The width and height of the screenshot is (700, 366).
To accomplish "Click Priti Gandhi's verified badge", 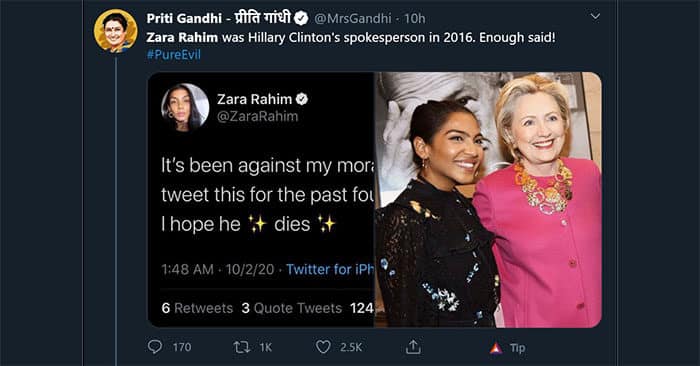I will 301,18.
